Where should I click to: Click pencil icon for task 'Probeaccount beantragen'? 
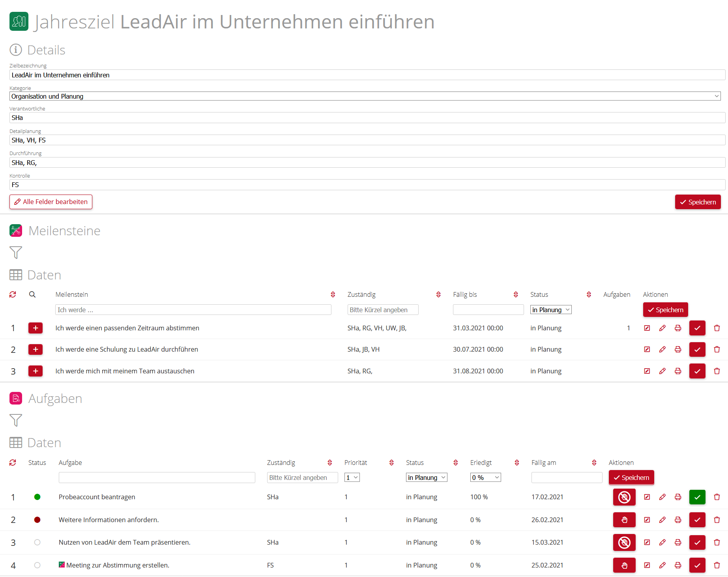[x=662, y=497]
